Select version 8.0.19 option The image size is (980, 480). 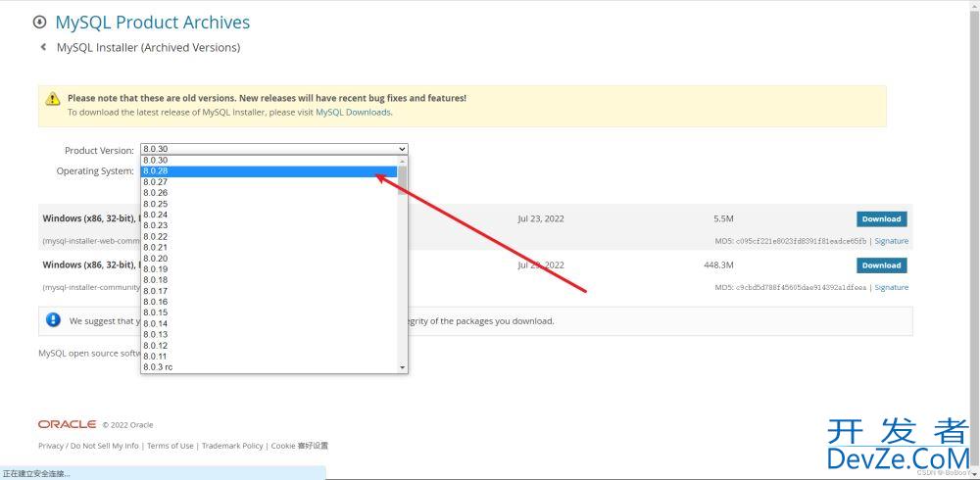[269, 268]
